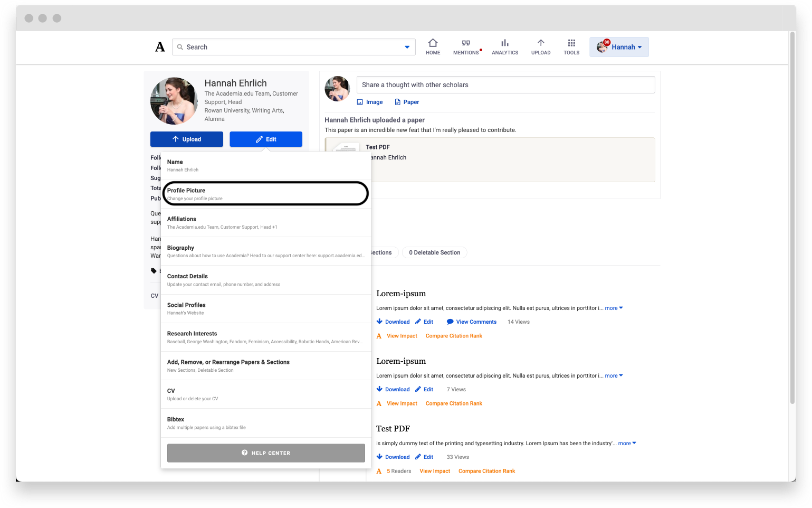Download the first Lorem-ipsum paper

[x=393, y=322]
